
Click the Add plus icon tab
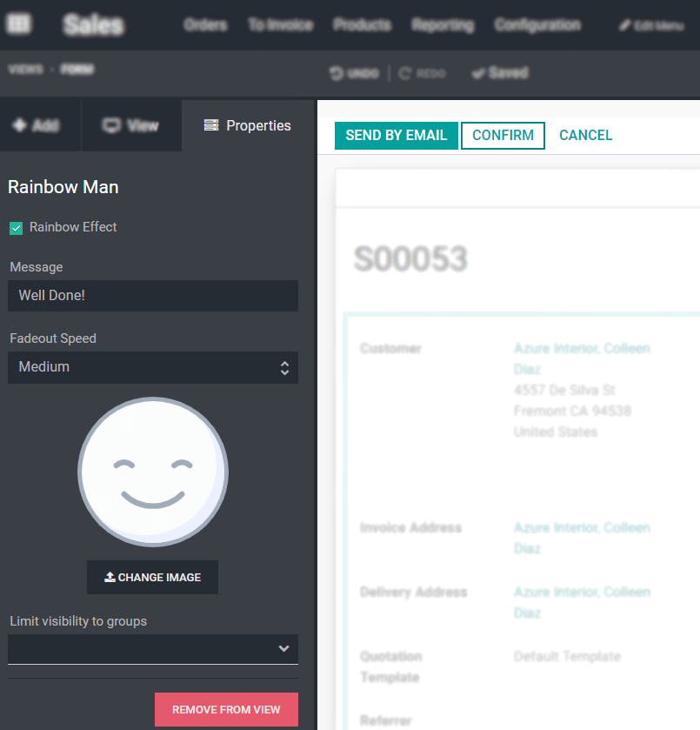[x=38, y=124]
